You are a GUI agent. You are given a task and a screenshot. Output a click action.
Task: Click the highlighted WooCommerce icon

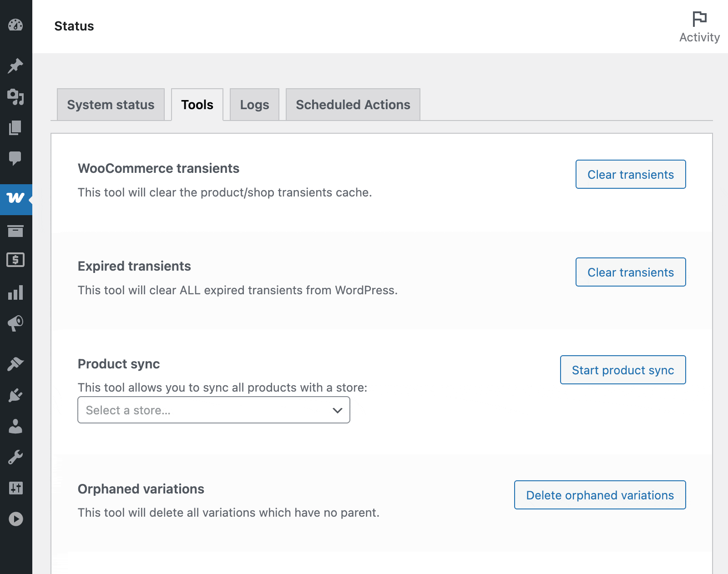(x=16, y=199)
